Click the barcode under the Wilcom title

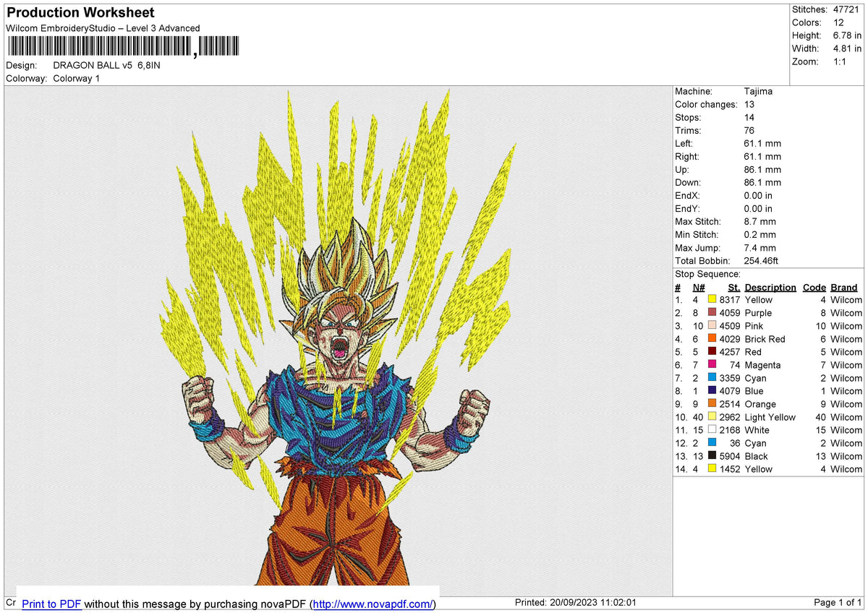point(123,48)
